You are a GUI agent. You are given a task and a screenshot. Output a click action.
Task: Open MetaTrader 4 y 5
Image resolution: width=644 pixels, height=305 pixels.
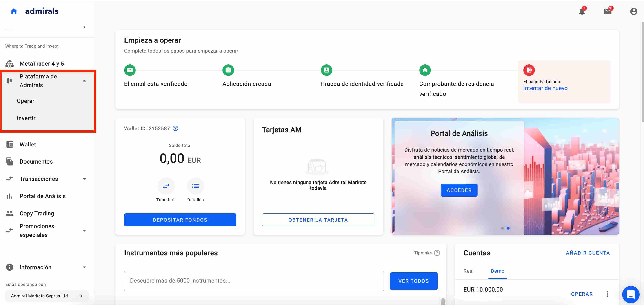click(42, 64)
